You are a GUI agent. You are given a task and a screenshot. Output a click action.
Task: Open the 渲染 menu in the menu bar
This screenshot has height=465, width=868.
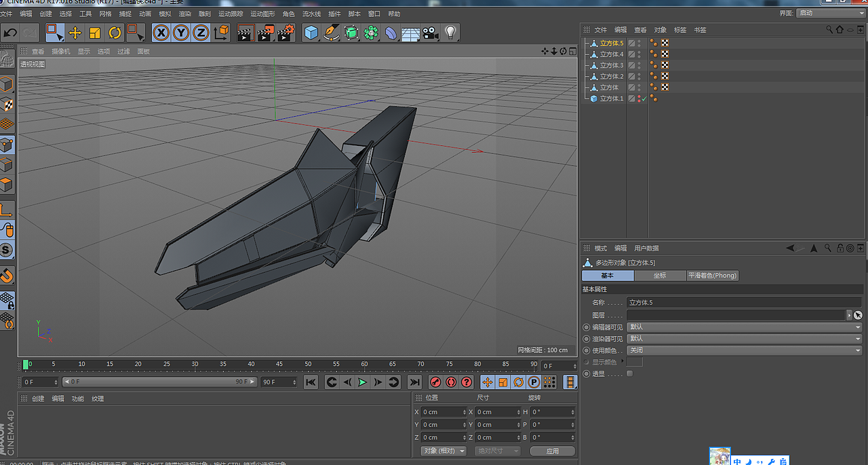pyautogui.click(x=184, y=13)
